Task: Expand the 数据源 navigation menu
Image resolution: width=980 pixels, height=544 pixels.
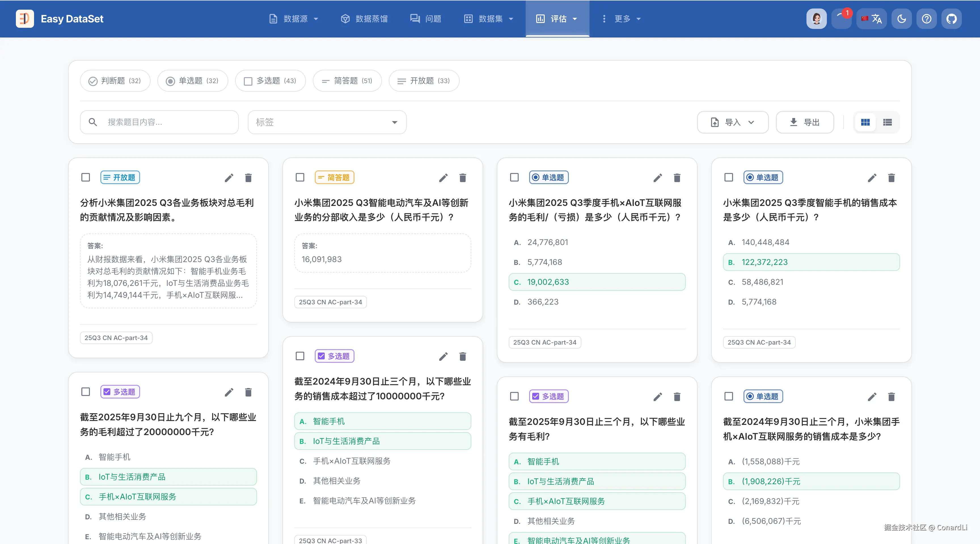Action: point(294,19)
